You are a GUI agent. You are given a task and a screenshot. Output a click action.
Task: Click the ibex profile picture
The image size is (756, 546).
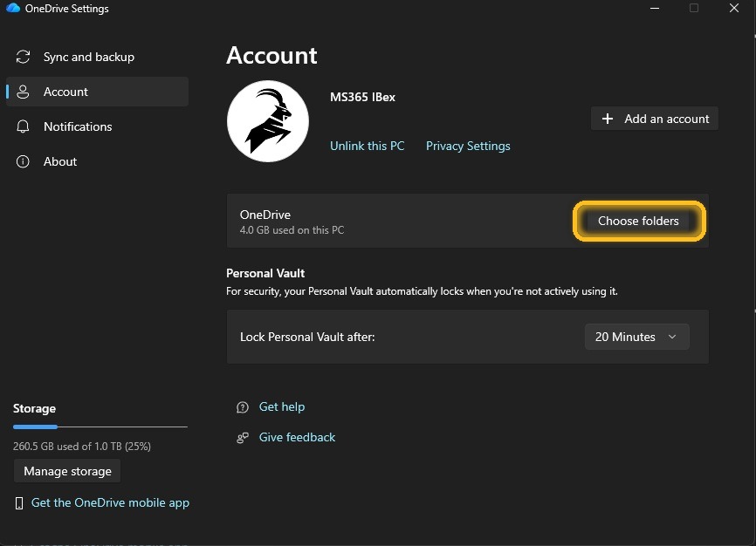(x=268, y=121)
